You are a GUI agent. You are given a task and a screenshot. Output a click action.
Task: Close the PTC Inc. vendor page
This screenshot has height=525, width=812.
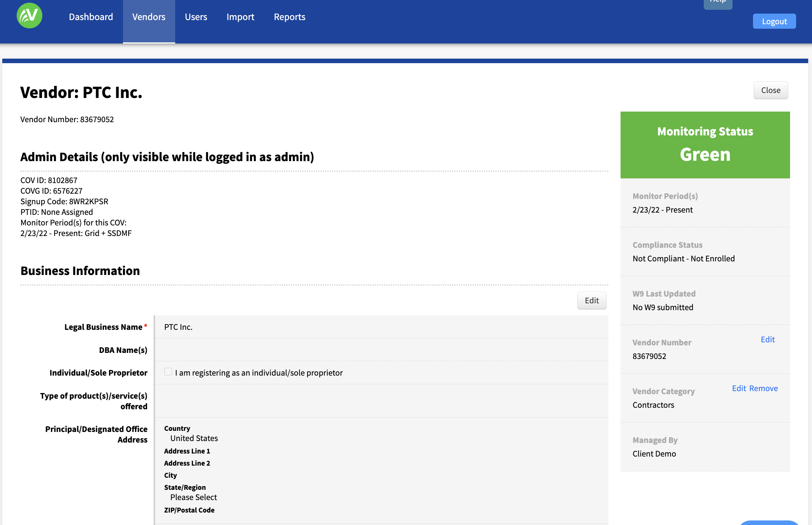click(770, 90)
